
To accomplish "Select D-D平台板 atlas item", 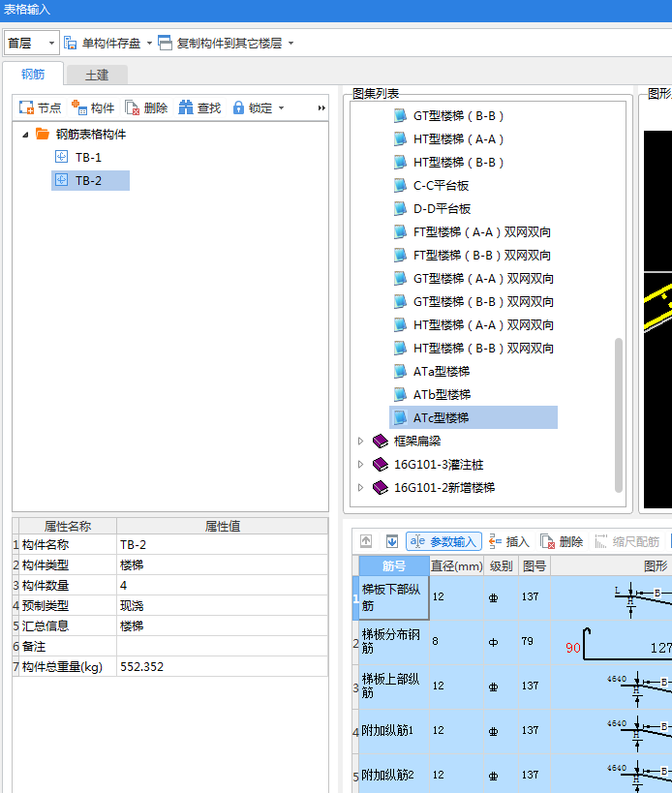I will [442, 209].
